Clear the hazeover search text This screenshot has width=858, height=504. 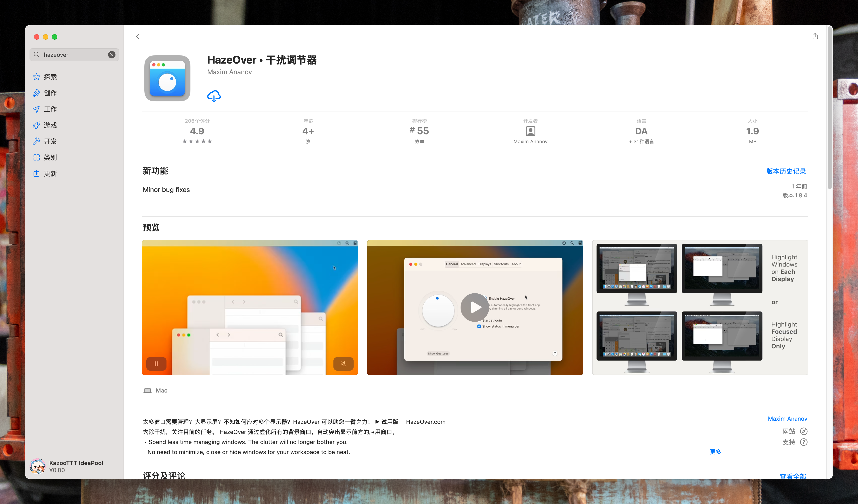tap(112, 55)
